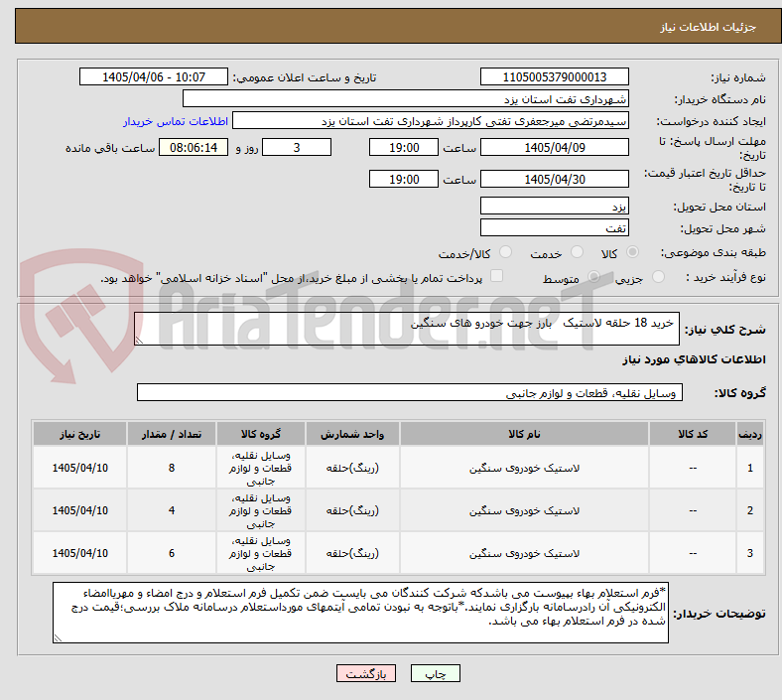The height and width of the screenshot is (700, 782).
Task: Click the تعداد / مقدار column header
Action: pyautogui.click(x=172, y=434)
